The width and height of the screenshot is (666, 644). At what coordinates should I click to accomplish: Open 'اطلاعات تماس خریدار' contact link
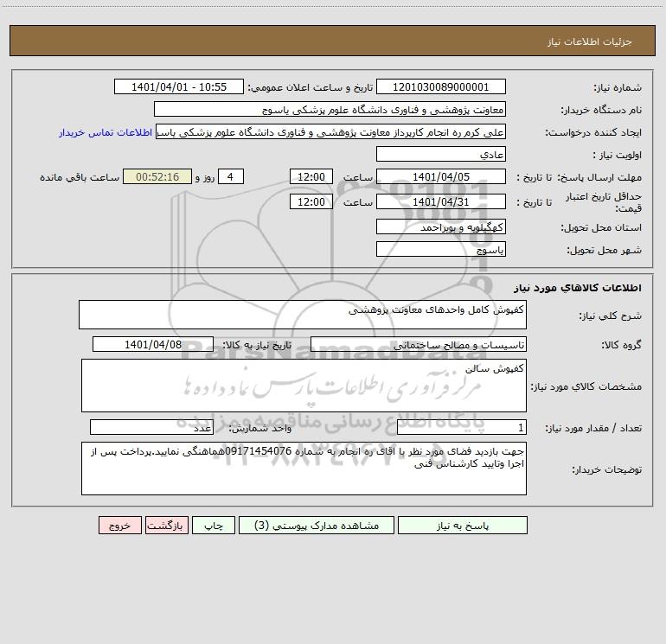point(106,132)
